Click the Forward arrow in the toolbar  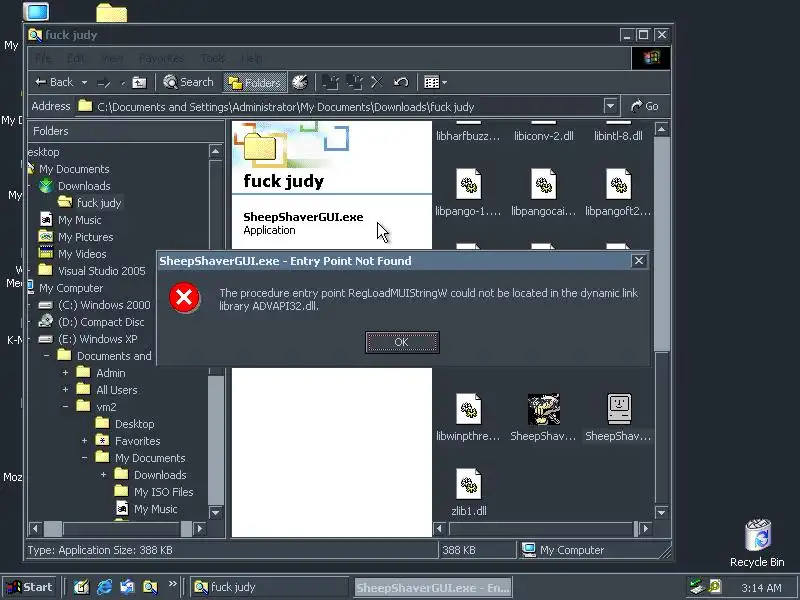104,82
